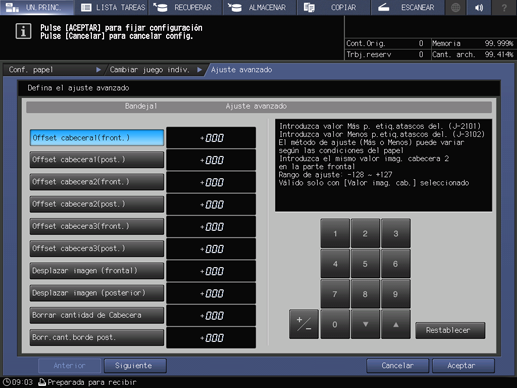Click Cancelar to discard settings

point(397,366)
